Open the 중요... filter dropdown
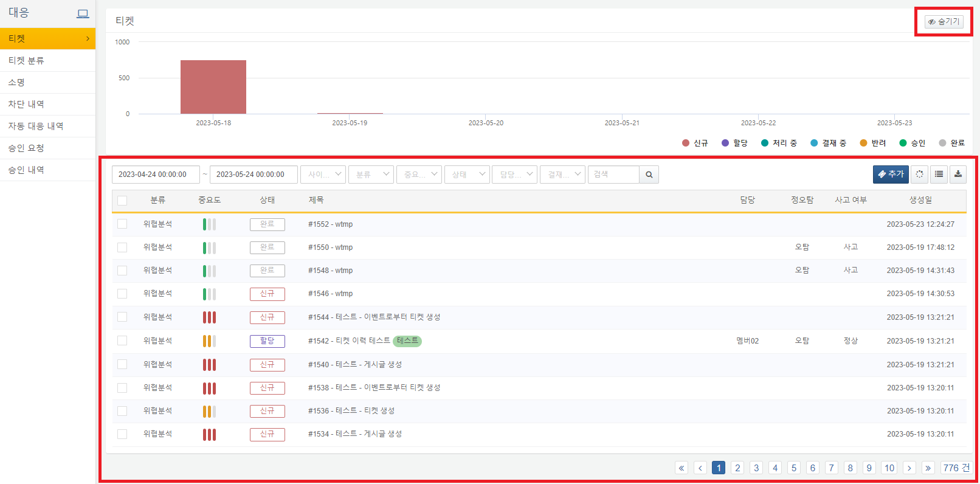 pos(419,175)
